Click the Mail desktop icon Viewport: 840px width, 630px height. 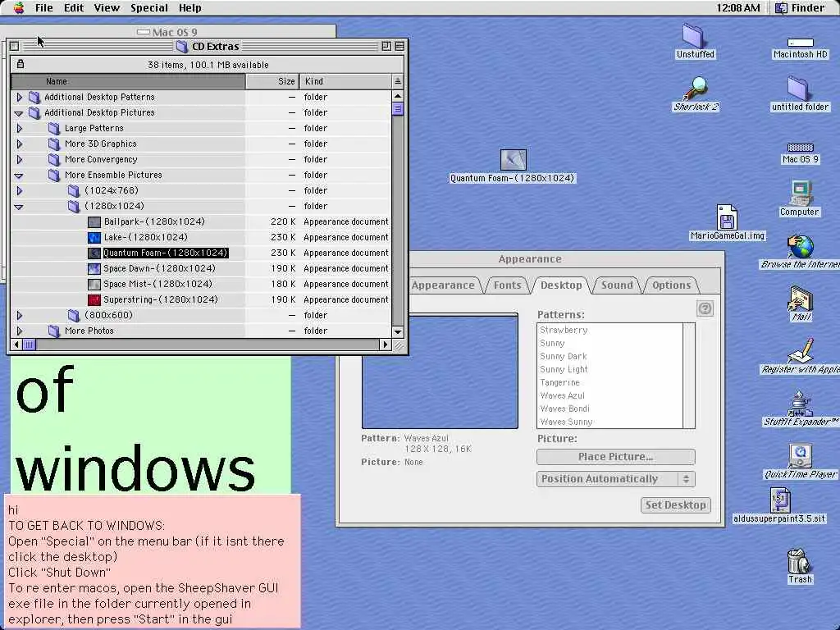pyautogui.click(x=801, y=299)
